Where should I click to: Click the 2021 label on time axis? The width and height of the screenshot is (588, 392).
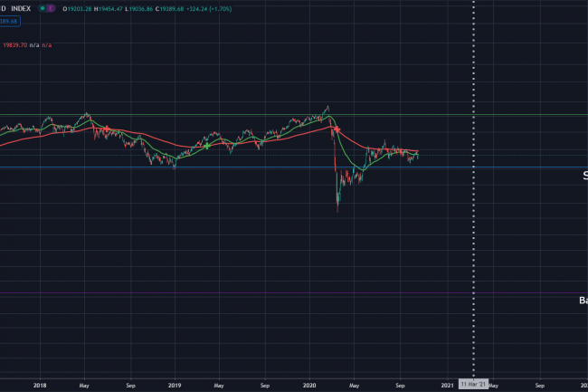[x=446, y=384]
